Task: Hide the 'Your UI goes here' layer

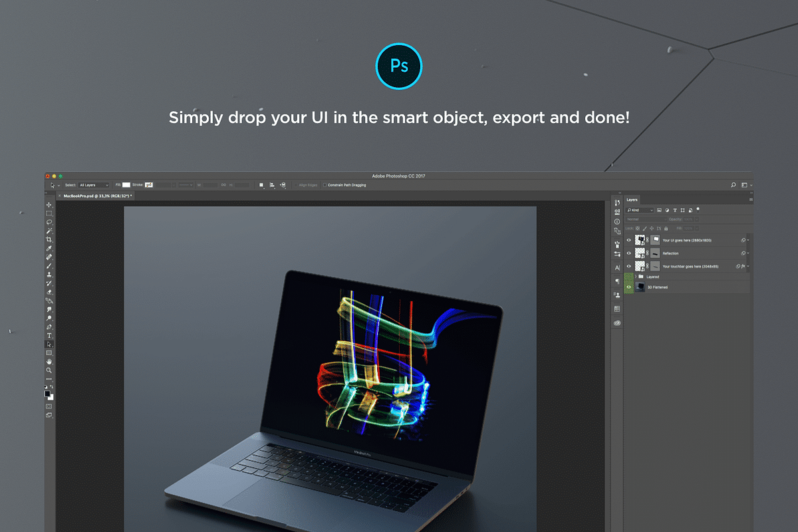Action: tap(628, 240)
